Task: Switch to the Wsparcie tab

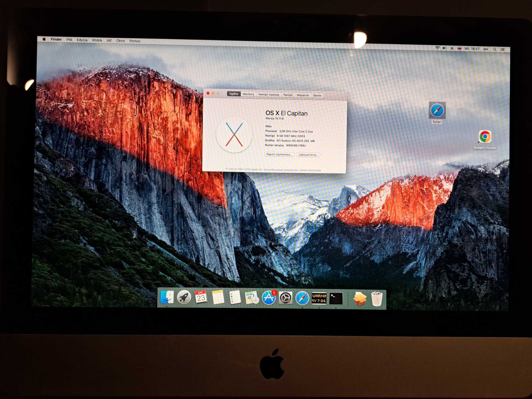Action: 303,95
